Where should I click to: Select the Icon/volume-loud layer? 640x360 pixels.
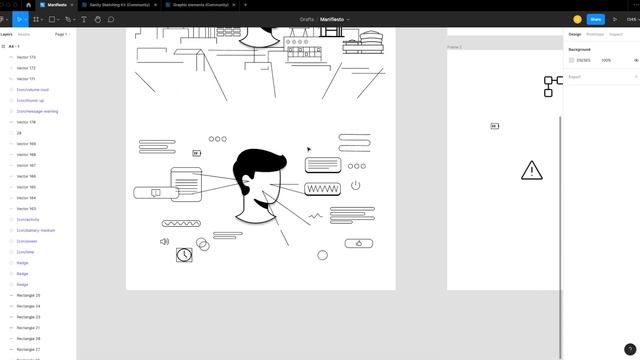pos(33,90)
